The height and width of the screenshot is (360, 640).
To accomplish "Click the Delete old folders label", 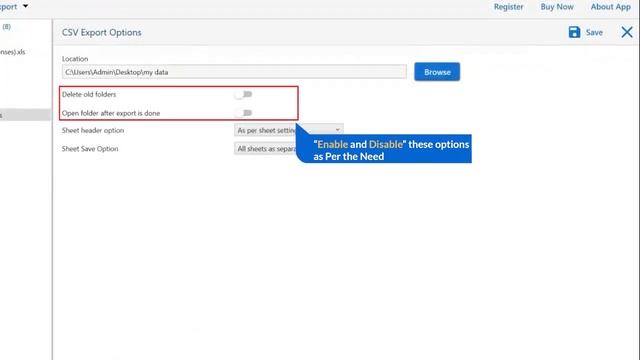I will [89, 94].
